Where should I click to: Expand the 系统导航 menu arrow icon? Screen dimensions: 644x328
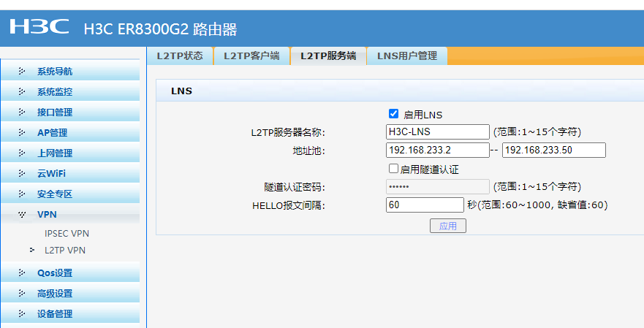pos(22,72)
